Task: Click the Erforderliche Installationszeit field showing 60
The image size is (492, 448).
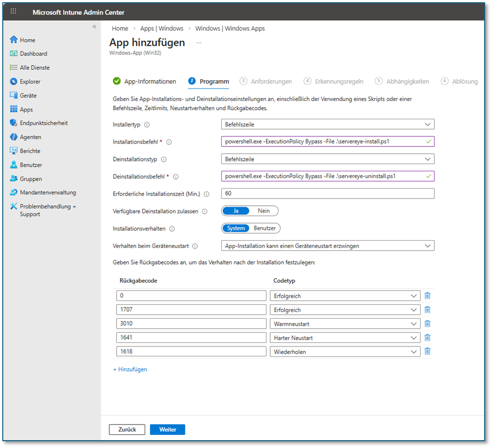Action: click(327, 193)
